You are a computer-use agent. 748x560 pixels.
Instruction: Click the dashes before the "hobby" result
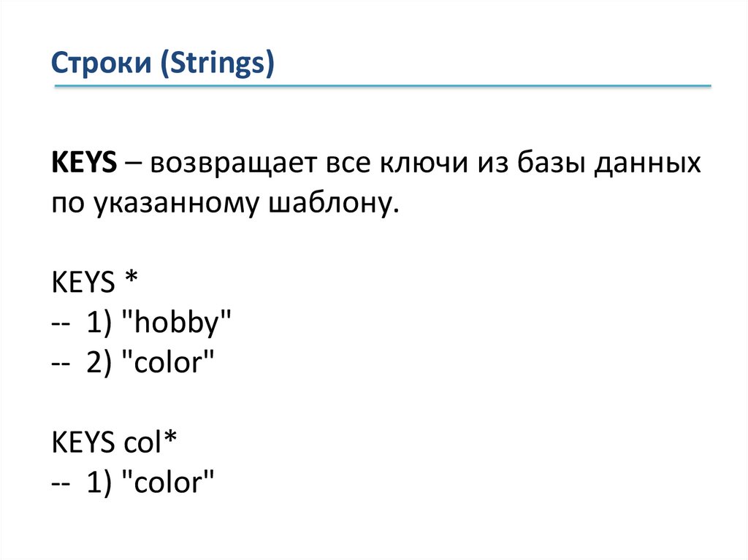pos(60,323)
